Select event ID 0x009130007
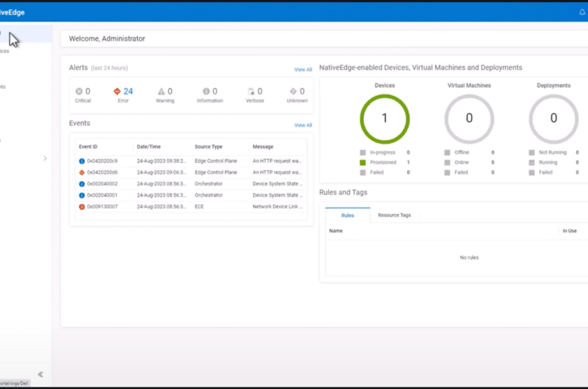The width and height of the screenshot is (588, 389). [x=103, y=207]
